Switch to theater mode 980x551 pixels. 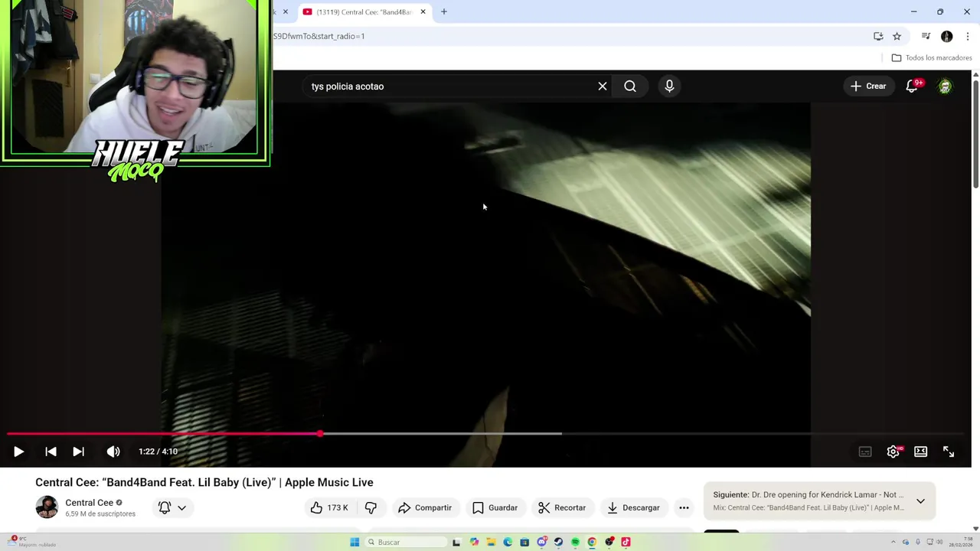click(x=921, y=452)
